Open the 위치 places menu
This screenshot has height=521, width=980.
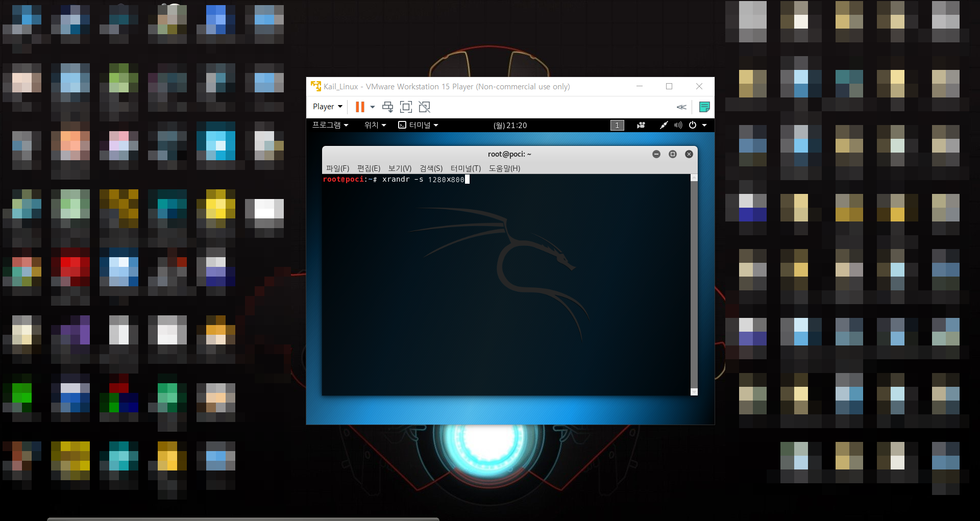(375, 125)
